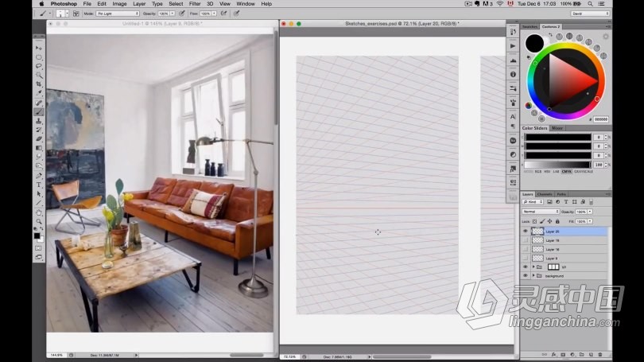The width and height of the screenshot is (644, 362).
Task: Hide Layer 20 with eye icon
Action: pos(525,232)
